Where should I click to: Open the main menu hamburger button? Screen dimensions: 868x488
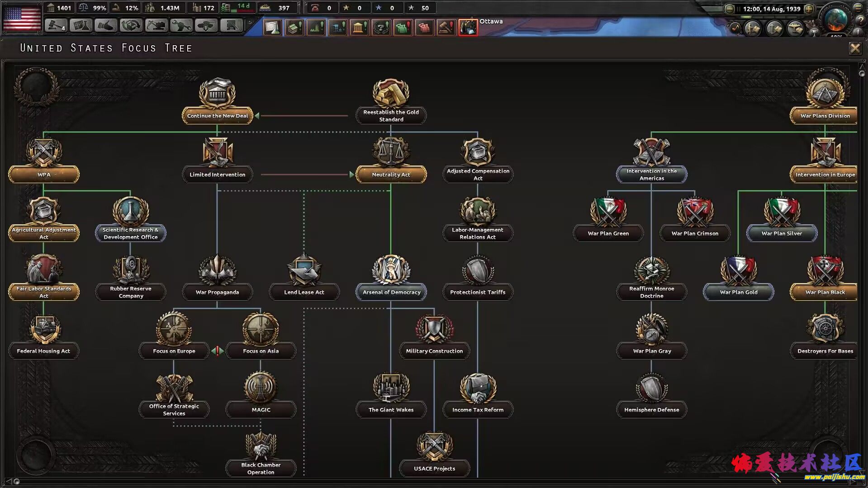point(858,8)
